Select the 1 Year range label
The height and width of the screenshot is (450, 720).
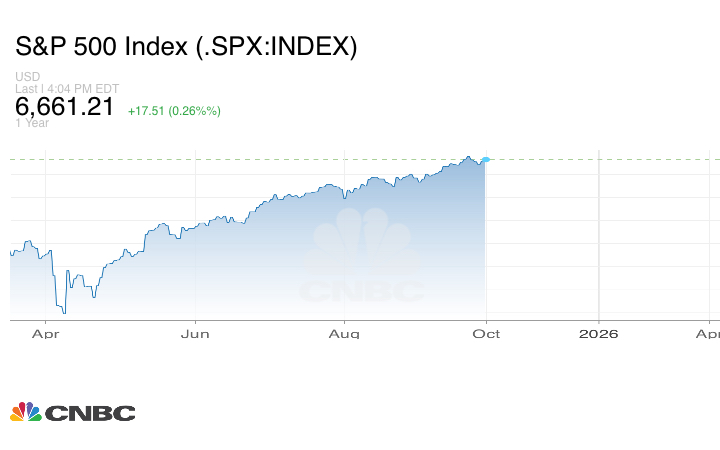point(32,123)
